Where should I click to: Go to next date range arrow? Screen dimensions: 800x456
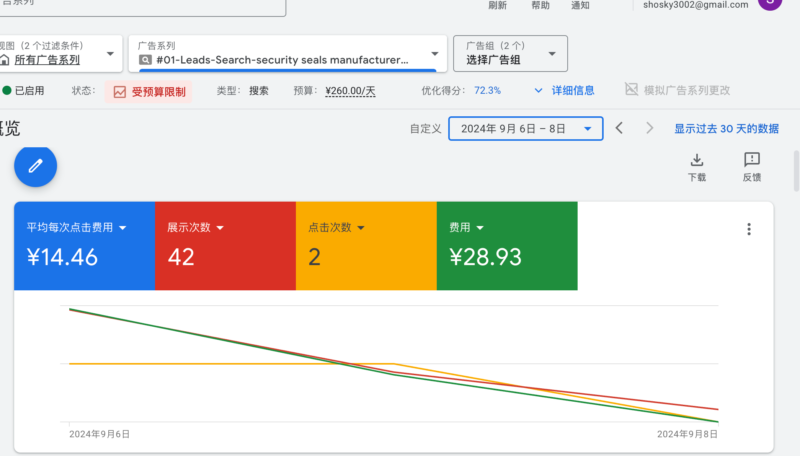click(649, 128)
